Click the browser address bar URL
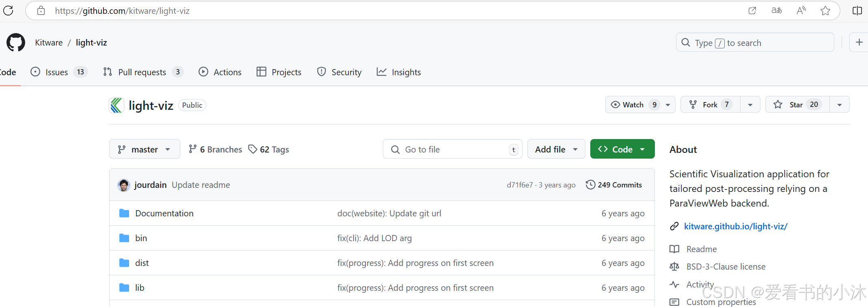The width and height of the screenshot is (868, 307). [x=122, y=11]
